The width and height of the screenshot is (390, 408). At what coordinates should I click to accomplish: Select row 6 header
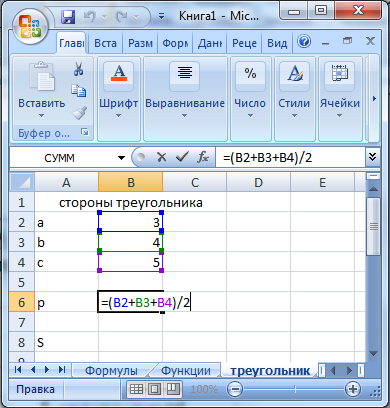[22, 302]
